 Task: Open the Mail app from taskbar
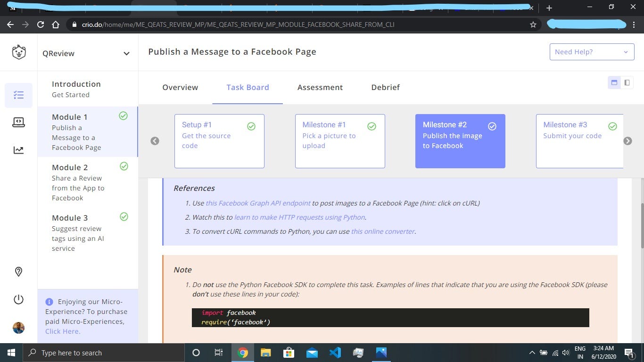click(312, 353)
